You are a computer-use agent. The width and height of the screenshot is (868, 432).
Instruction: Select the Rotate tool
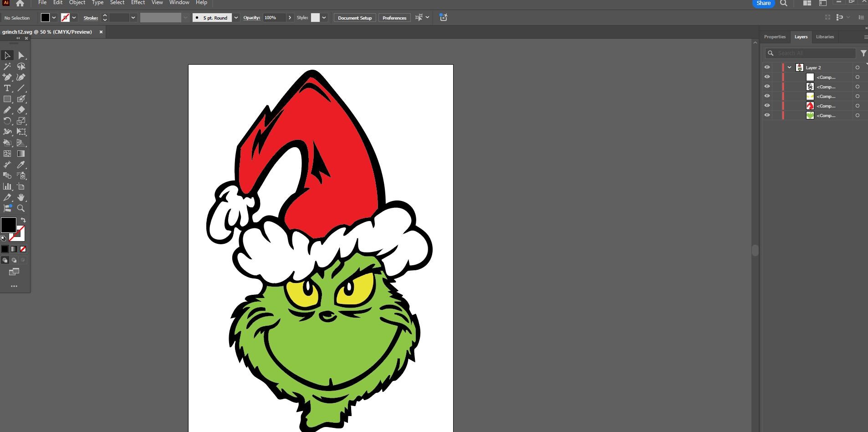click(7, 121)
